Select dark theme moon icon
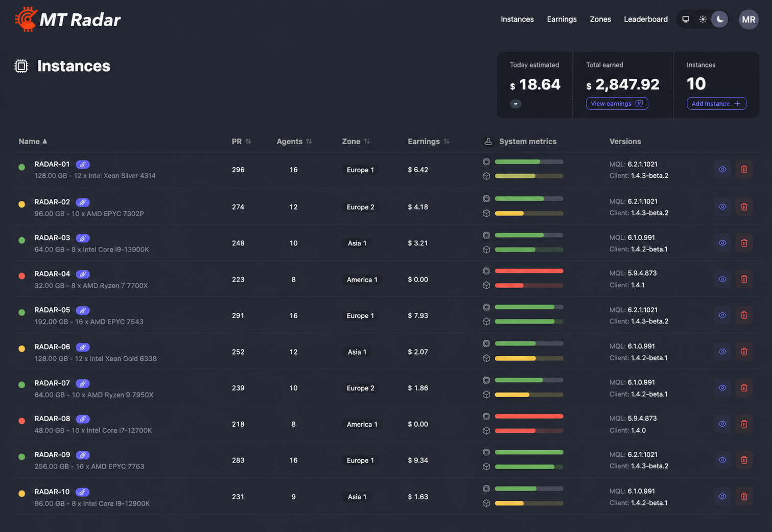The image size is (772, 532). click(720, 19)
